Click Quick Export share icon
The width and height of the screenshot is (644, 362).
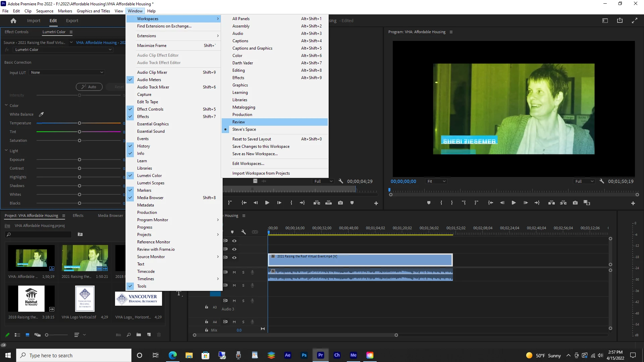pos(620,20)
